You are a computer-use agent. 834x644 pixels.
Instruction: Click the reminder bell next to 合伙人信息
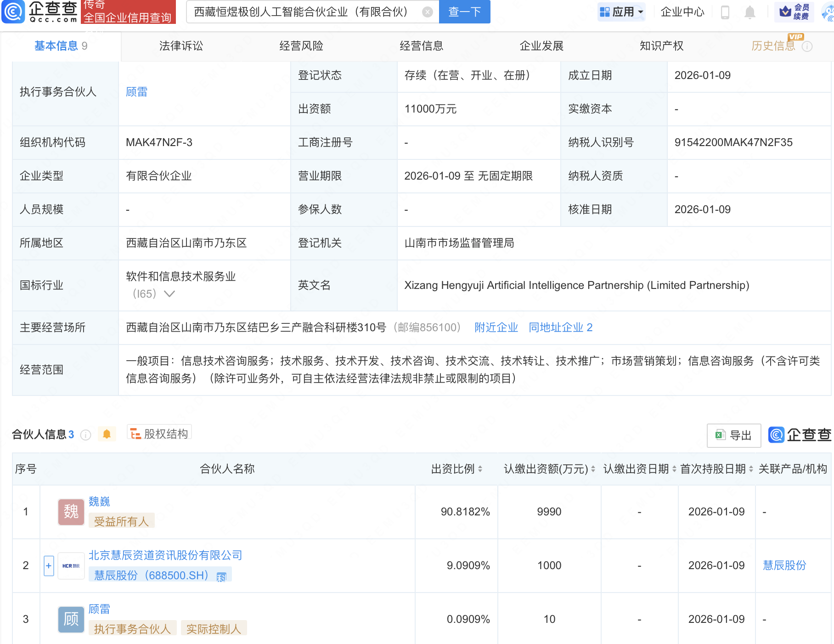107,434
